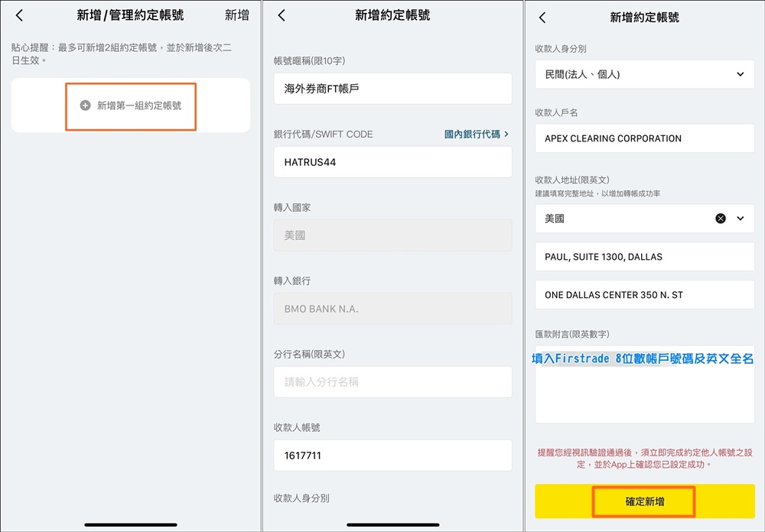Tap the address line ONE DALLAS CENTER

(x=644, y=295)
